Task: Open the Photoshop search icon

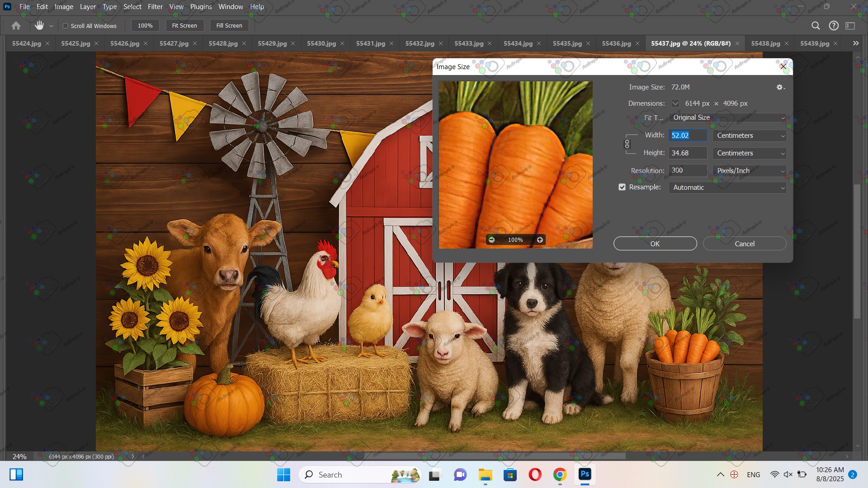Action: (x=816, y=26)
